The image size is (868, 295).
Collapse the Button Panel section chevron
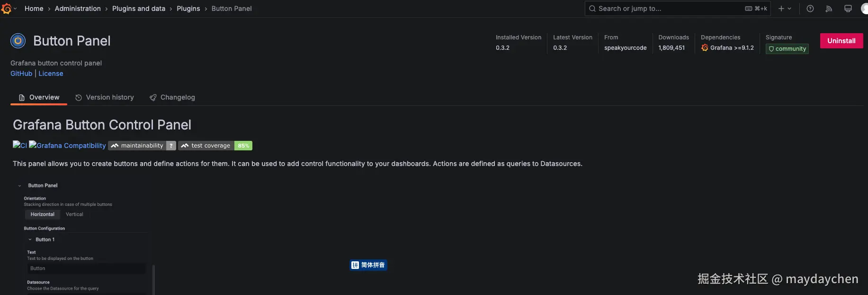click(19, 186)
